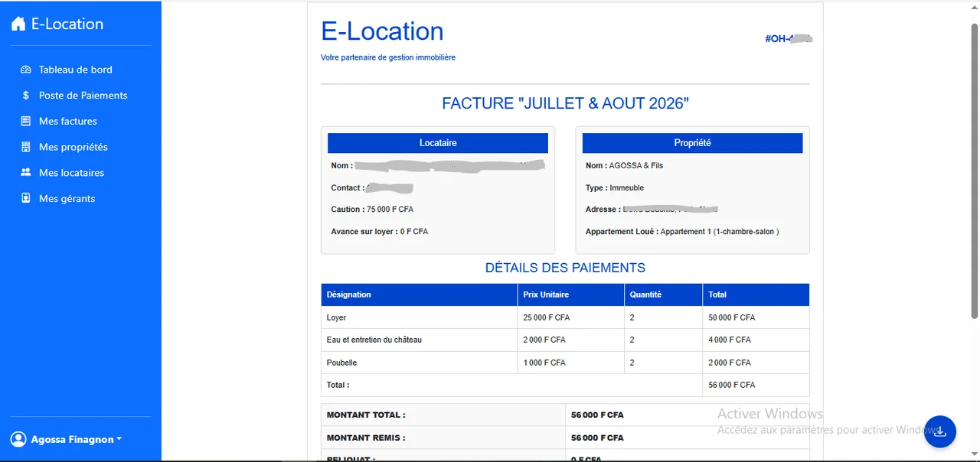This screenshot has width=980, height=462.
Task: Click the Avance sur loyer 0 F CFA line
Action: click(x=380, y=232)
